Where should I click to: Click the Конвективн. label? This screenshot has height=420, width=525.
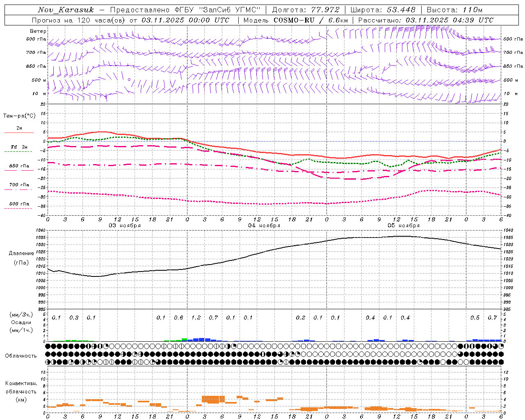click(21, 383)
